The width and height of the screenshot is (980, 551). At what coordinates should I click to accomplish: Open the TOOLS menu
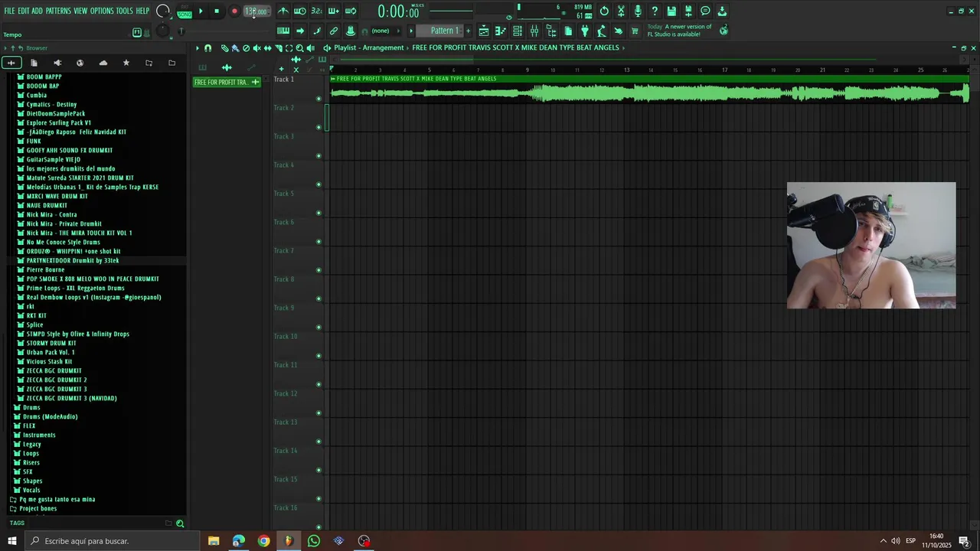click(124, 11)
